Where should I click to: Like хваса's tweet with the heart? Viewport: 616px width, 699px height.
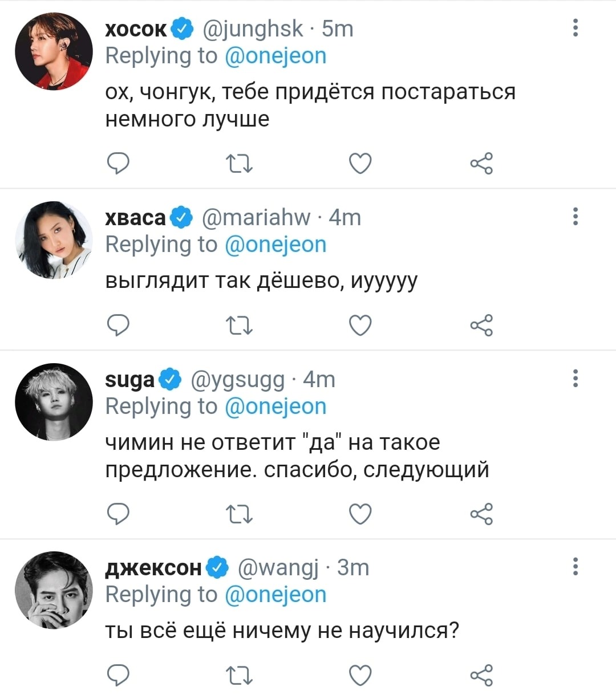point(360,326)
